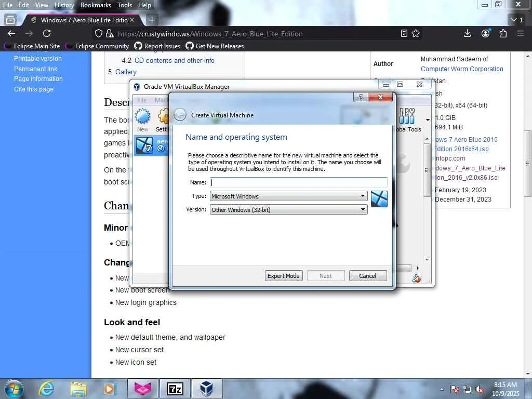Toggle reader view icon in address bar
The height and width of the screenshot is (399, 532).
404,33
